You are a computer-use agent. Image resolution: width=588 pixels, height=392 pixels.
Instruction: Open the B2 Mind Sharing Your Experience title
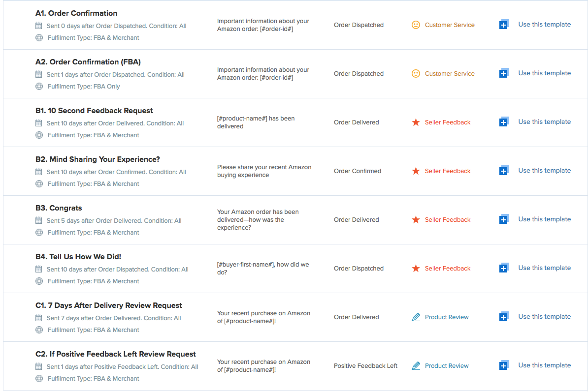98,159
